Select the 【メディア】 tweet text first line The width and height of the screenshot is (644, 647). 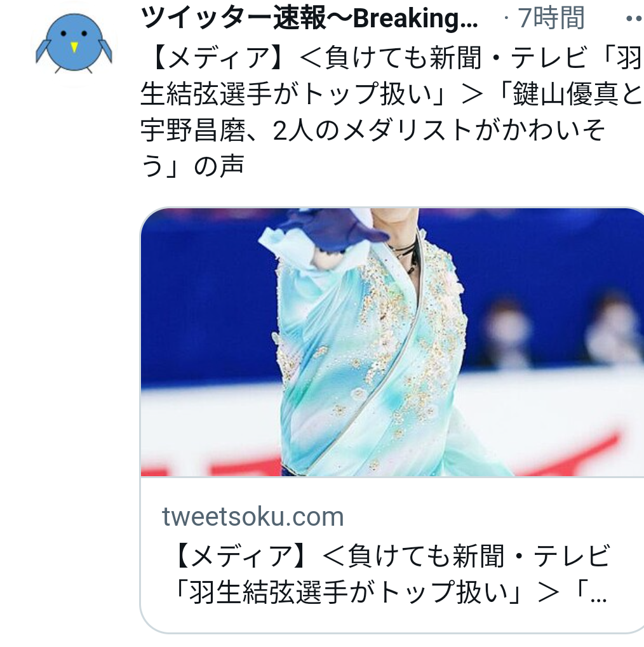coord(392,58)
